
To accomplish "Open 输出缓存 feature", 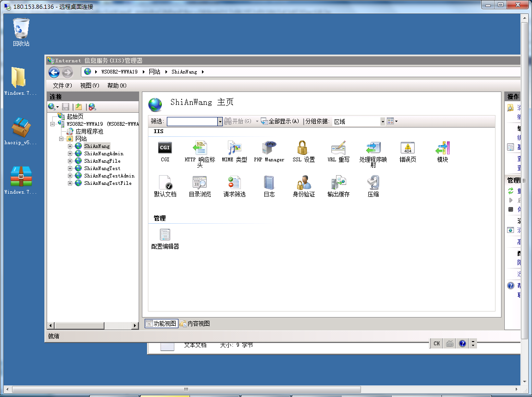I will coord(338,186).
